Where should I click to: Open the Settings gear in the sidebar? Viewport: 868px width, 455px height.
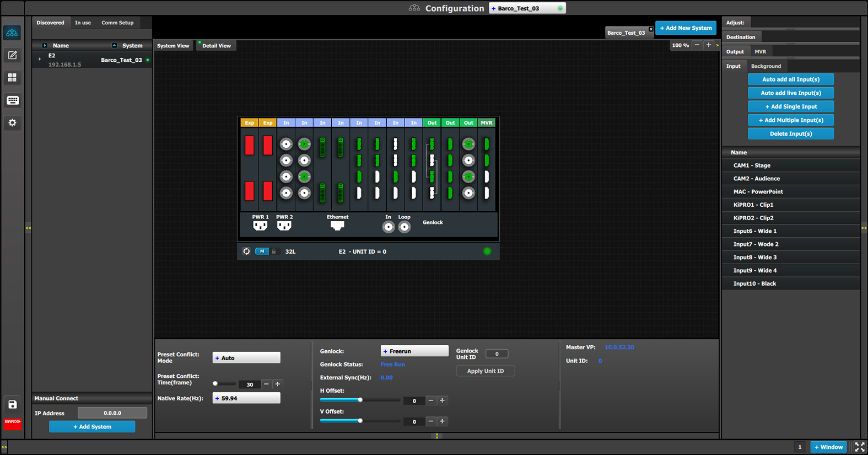coord(12,123)
